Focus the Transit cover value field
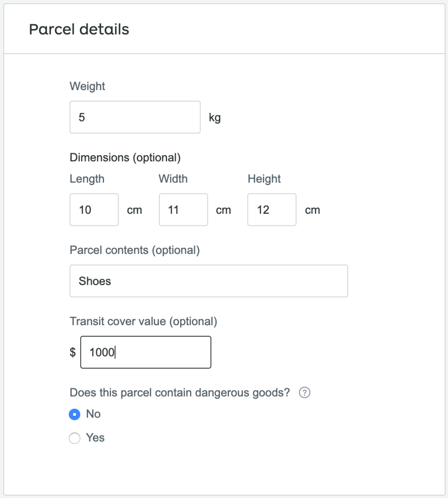448x498 pixels. 145,352
